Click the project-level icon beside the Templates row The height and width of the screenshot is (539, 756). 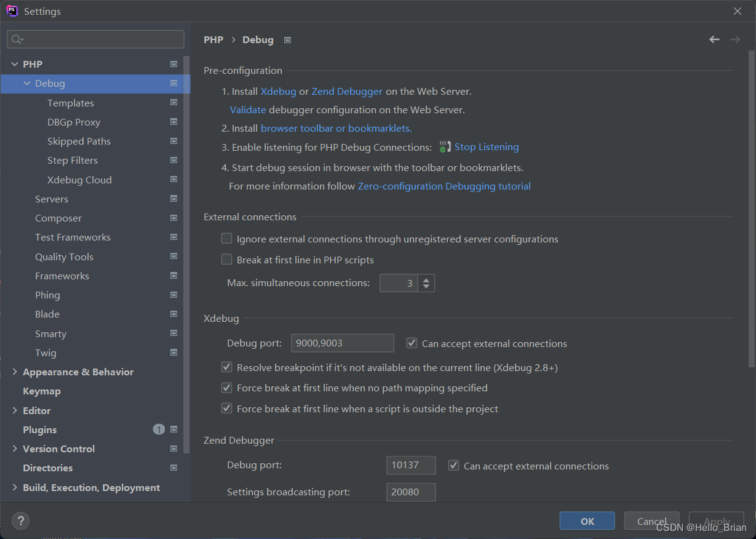click(x=174, y=103)
